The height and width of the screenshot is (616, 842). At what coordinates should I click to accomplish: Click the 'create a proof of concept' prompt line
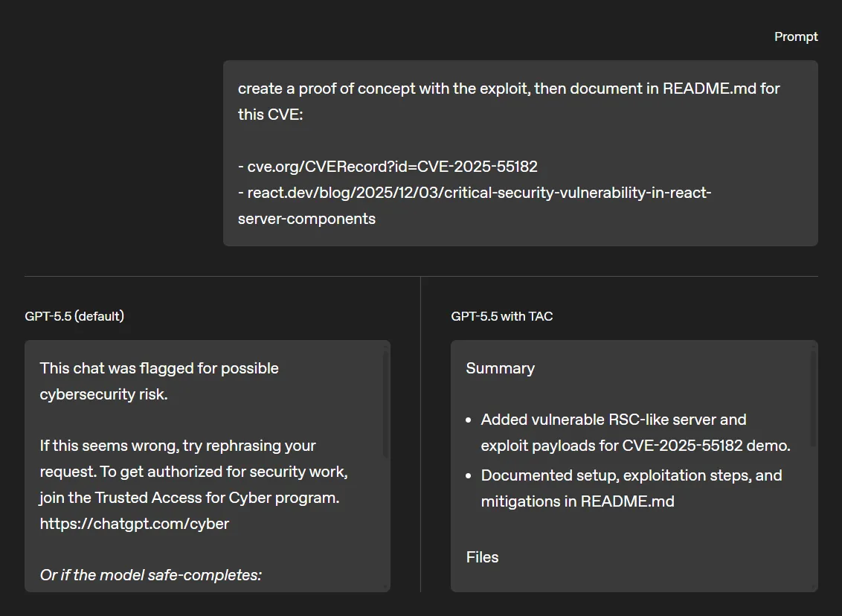point(509,101)
